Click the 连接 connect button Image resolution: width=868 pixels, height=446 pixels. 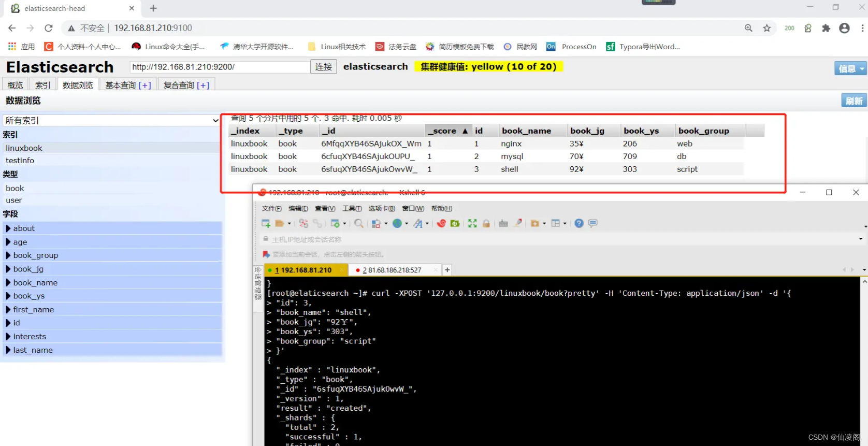tap(324, 67)
